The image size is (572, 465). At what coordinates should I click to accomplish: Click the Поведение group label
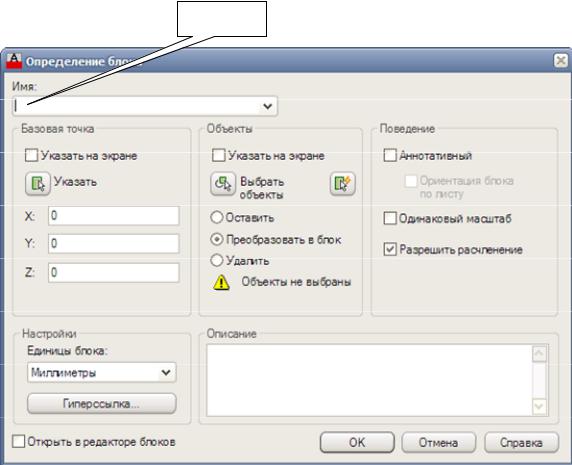pos(407,129)
